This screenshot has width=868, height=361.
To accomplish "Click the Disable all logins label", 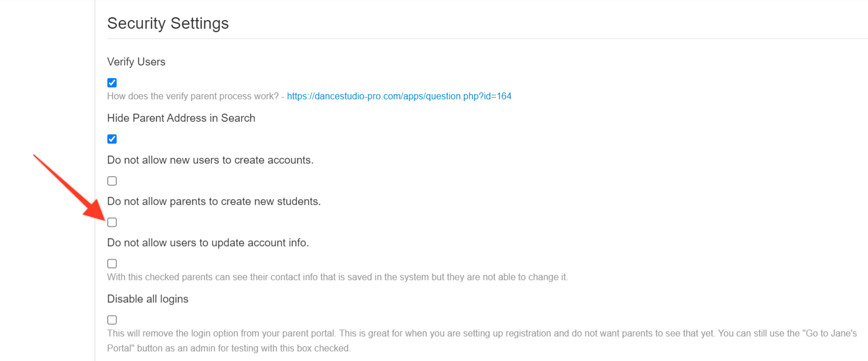I will (148, 299).
